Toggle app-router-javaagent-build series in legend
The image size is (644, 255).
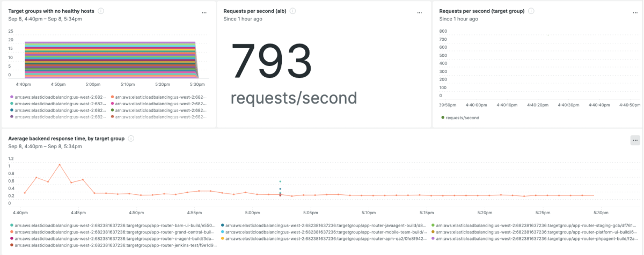pyautogui.click(x=326, y=225)
